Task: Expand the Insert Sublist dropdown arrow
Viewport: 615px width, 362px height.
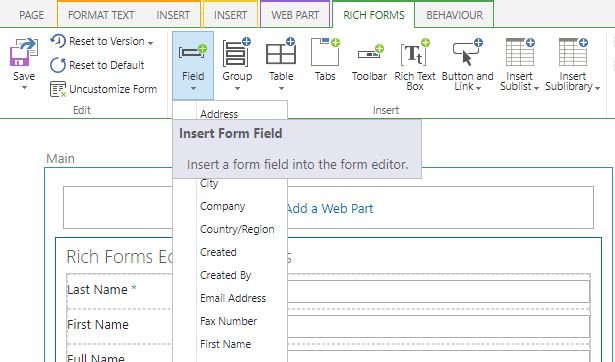Action: click(x=536, y=88)
